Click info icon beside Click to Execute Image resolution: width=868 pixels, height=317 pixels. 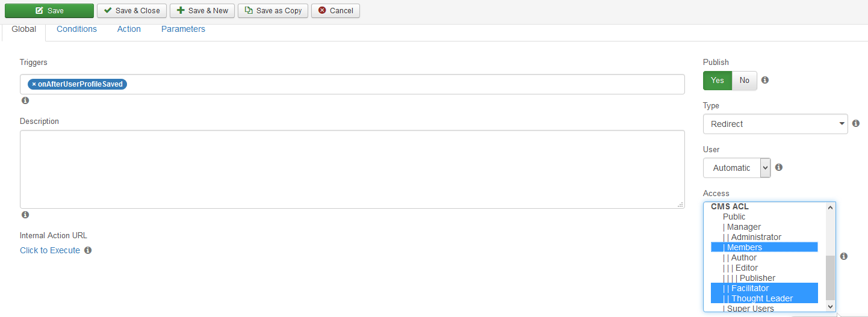coord(88,250)
